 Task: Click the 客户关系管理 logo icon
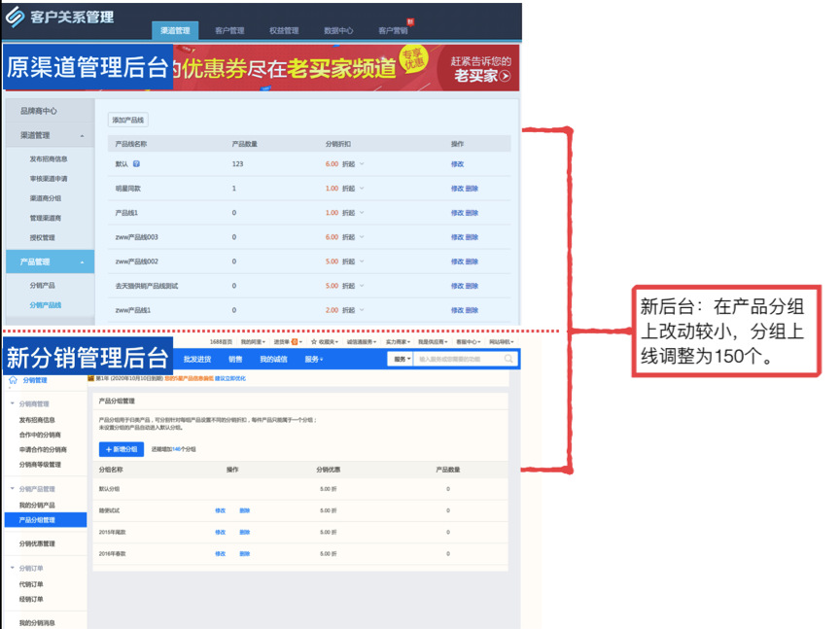tap(16, 17)
